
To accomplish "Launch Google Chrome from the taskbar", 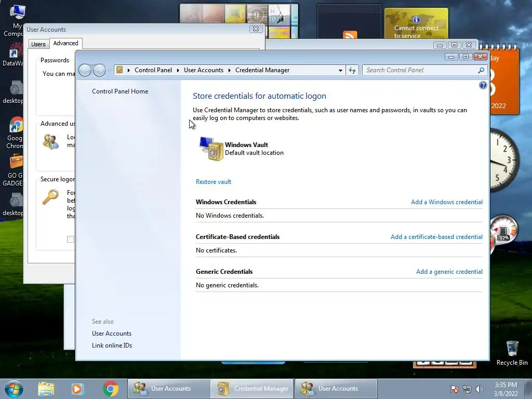I will [111, 389].
